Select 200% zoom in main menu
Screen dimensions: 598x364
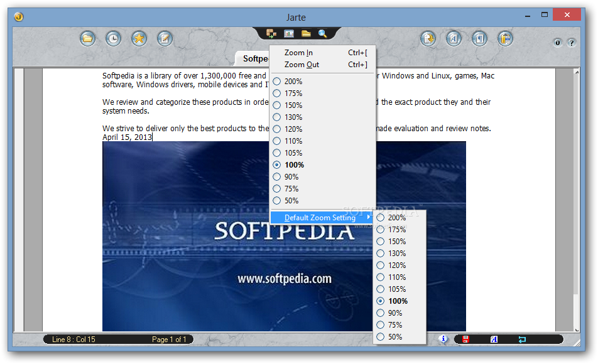[322, 81]
